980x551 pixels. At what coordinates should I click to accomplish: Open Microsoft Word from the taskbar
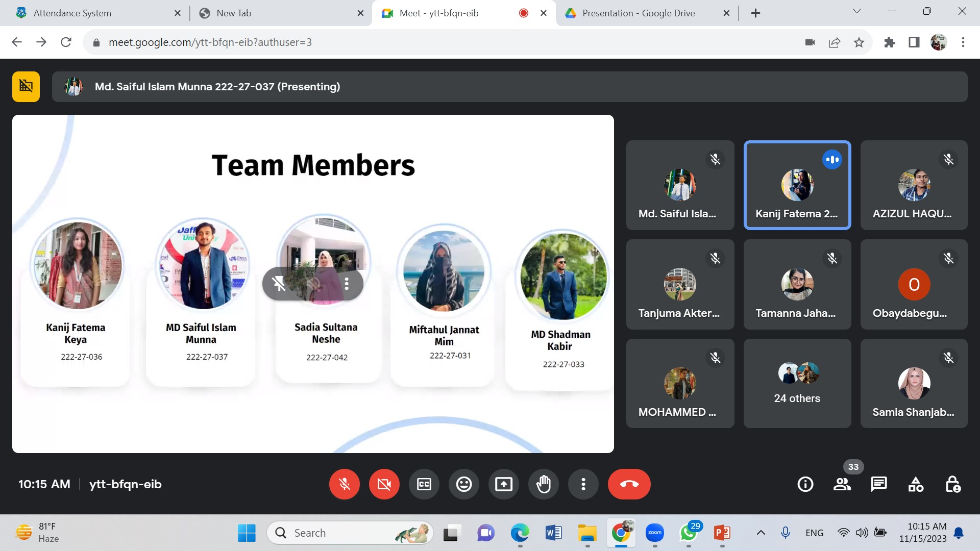click(x=553, y=533)
